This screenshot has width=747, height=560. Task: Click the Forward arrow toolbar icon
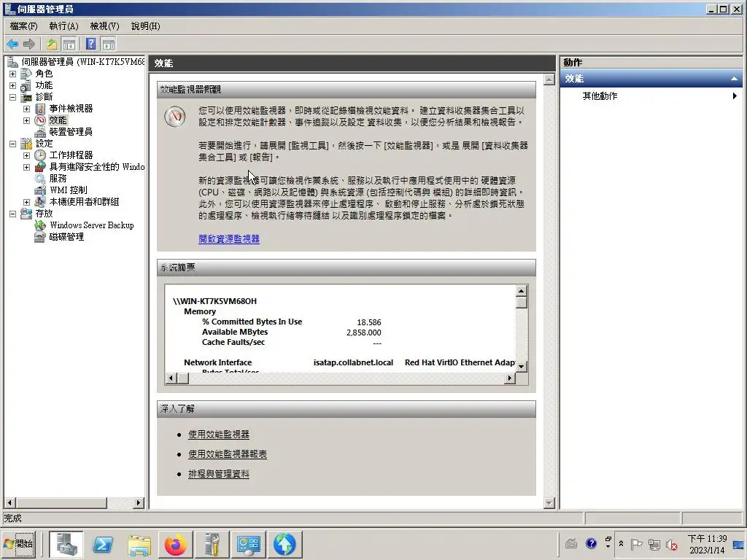point(29,44)
